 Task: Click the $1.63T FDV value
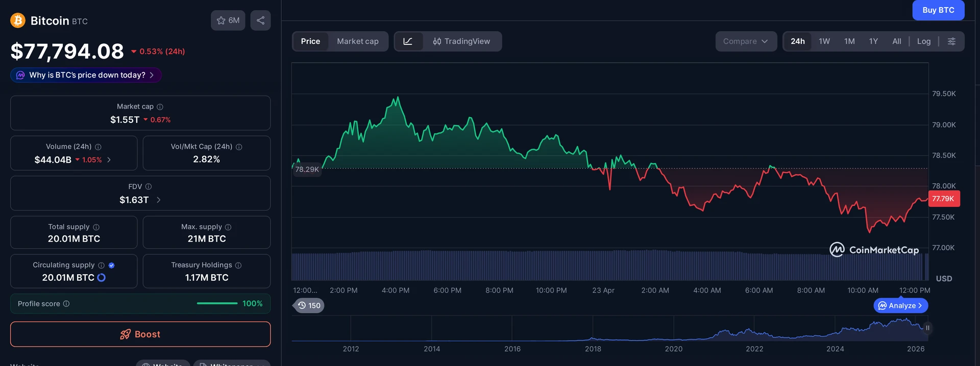click(x=134, y=200)
